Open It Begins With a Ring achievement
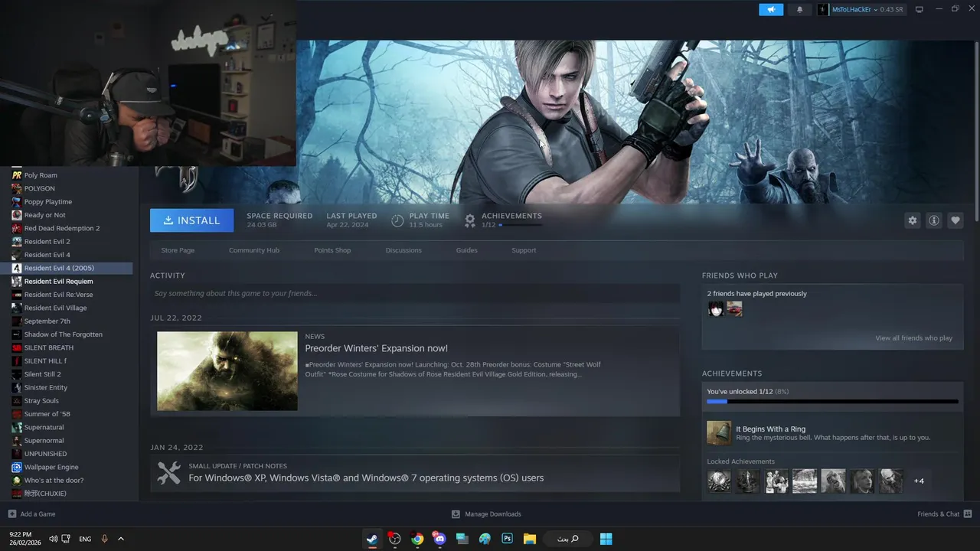 click(x=832, y=433)
